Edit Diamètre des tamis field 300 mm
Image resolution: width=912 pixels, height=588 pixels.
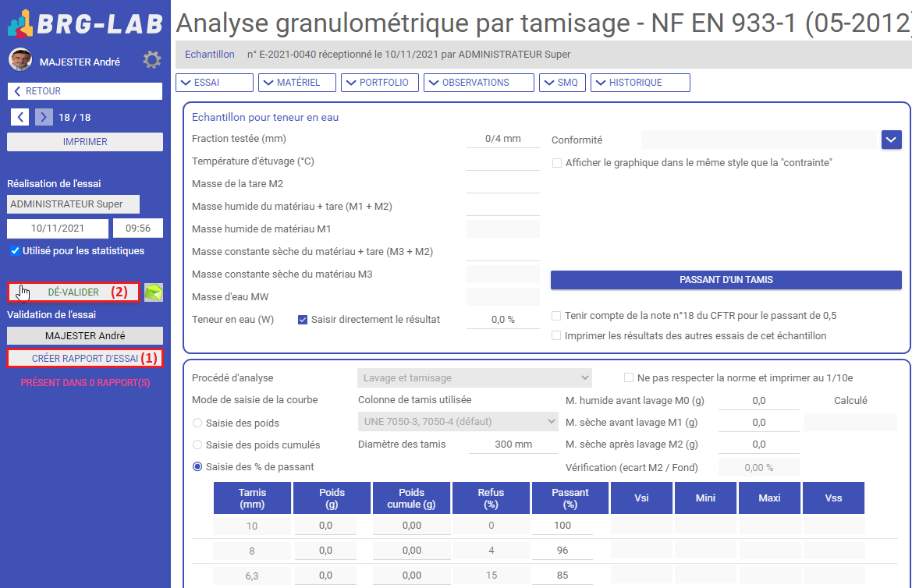(513, 445)
